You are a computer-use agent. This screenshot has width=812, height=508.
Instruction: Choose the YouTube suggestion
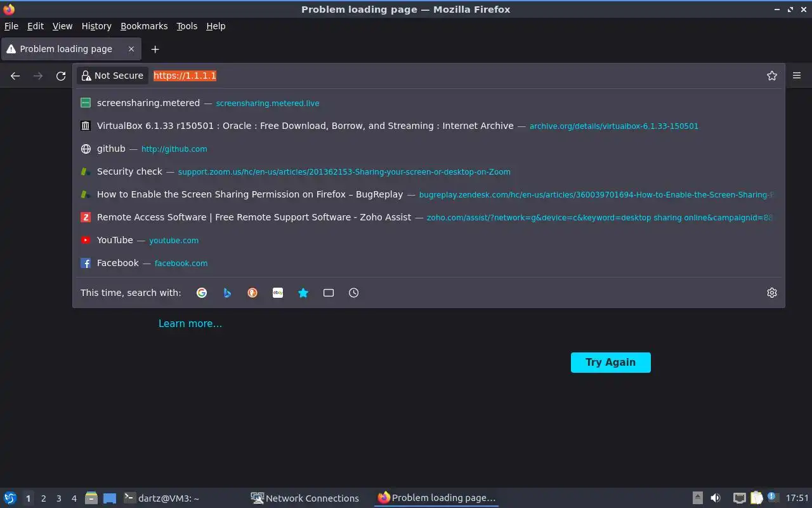[429, 240]
